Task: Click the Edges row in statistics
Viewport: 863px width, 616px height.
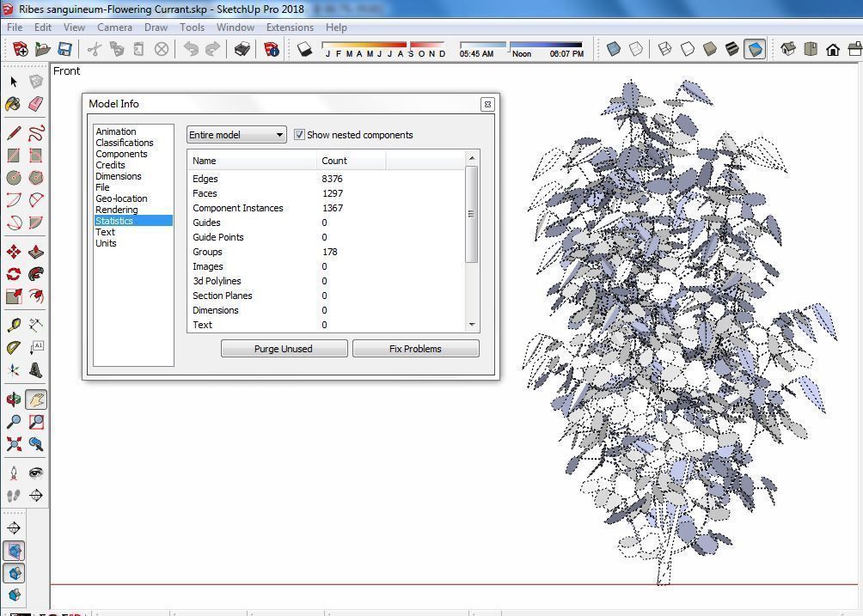Action: tap(327, 179)
